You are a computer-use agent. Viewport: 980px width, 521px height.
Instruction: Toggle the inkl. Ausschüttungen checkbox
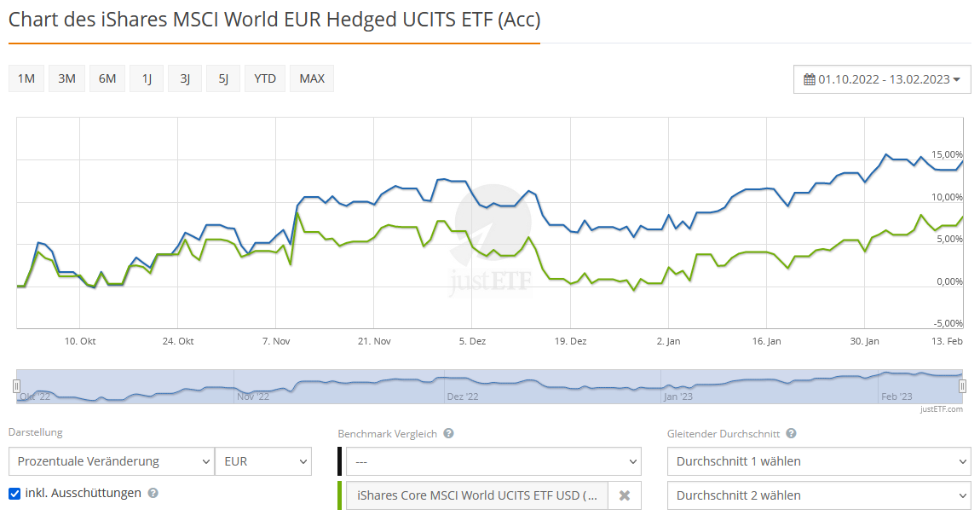[x=14, y=493]
